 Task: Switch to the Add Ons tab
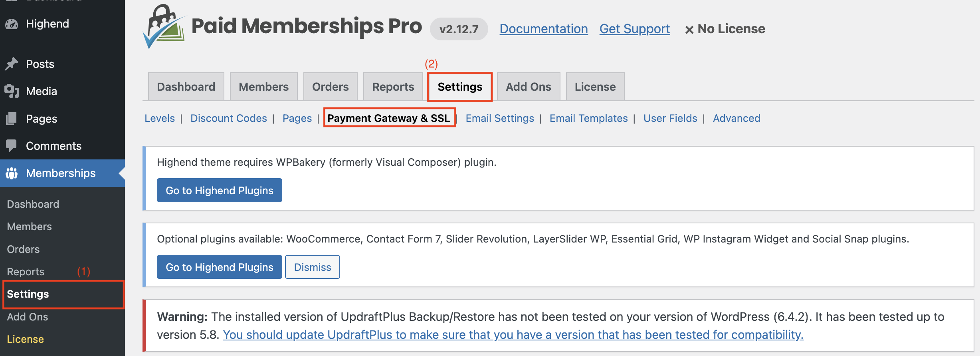pos(528,87)
